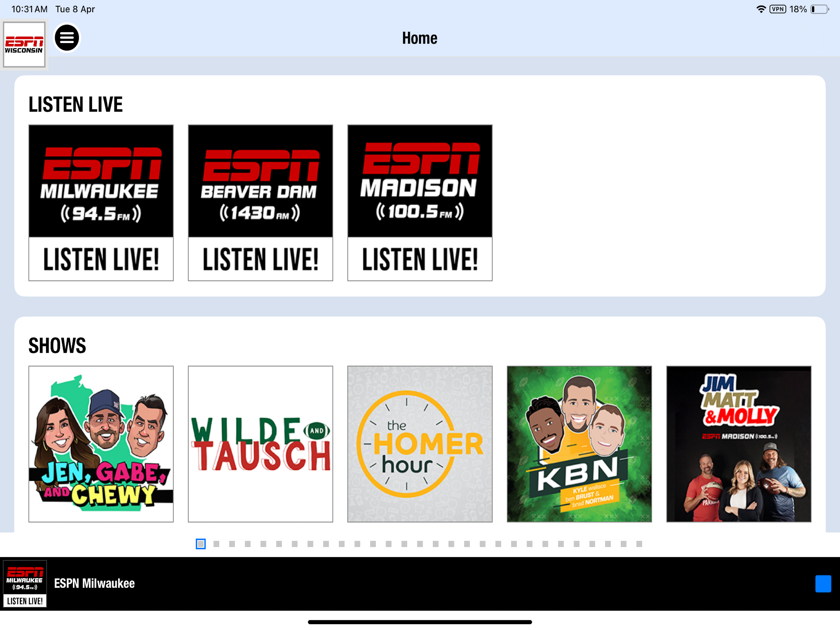Screen dimensions: 840x630
Task: Open the hamburger menu button
Action: 67,38
